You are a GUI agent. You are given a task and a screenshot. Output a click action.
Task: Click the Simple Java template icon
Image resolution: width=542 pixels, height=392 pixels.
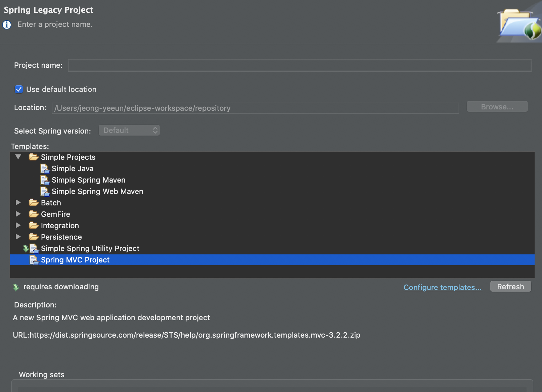point(45,168)
